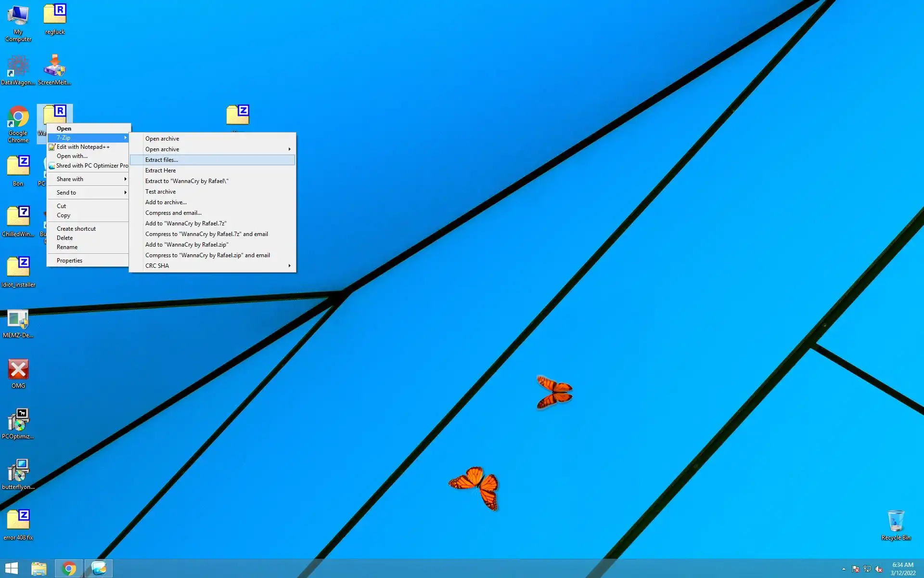Viewport: 924px width, 578px height.
Task: Select Extract Here menu entry
Action: coord(161,171)
